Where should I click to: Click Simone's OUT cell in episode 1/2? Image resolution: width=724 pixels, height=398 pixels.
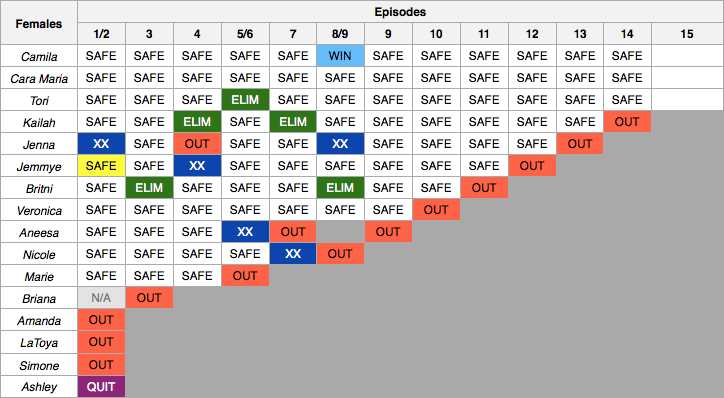[101, 365]
